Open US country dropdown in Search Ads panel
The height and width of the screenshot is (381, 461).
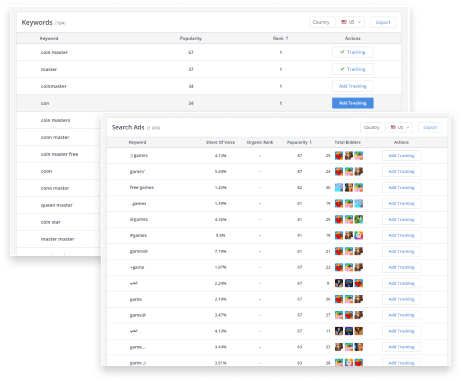point(400,127)
